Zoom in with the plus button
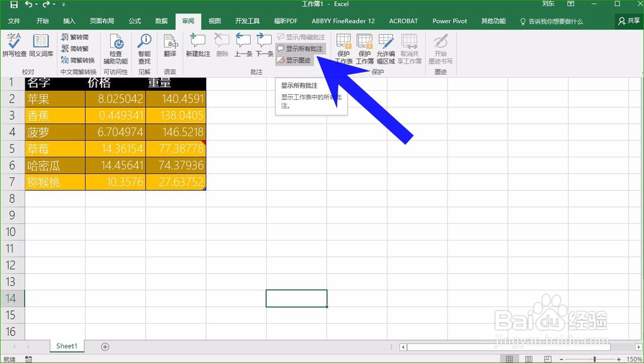The height and width of the screenshot is (363, 644). pos(618,359)
